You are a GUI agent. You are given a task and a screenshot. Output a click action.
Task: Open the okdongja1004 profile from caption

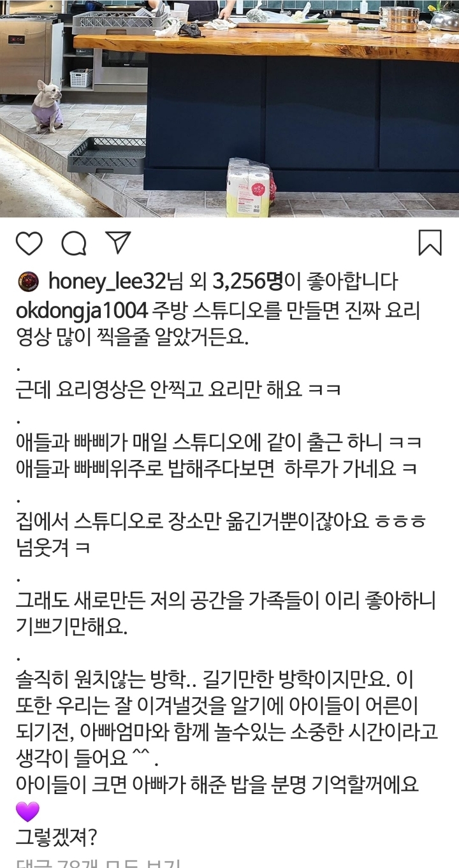82,312
